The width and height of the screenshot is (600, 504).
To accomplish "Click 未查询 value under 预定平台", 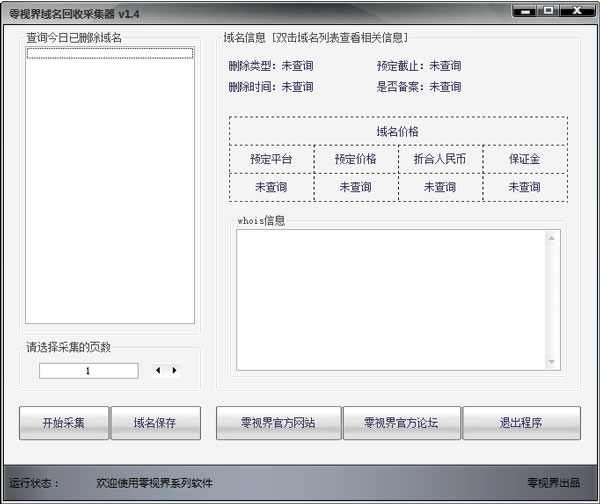I will pyautogui.click(x=271, y=187).
